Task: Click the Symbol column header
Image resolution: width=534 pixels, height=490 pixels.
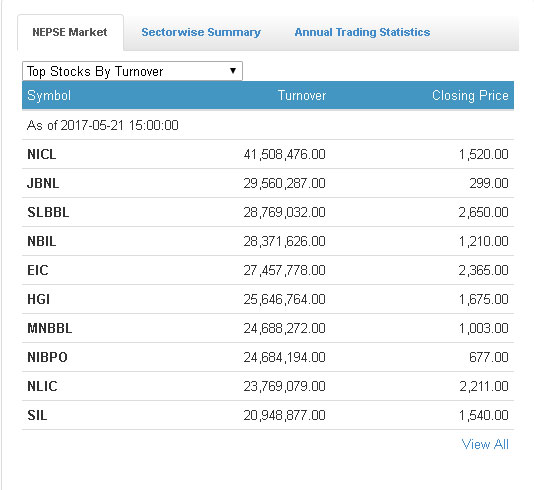Action: pos(49,95)
